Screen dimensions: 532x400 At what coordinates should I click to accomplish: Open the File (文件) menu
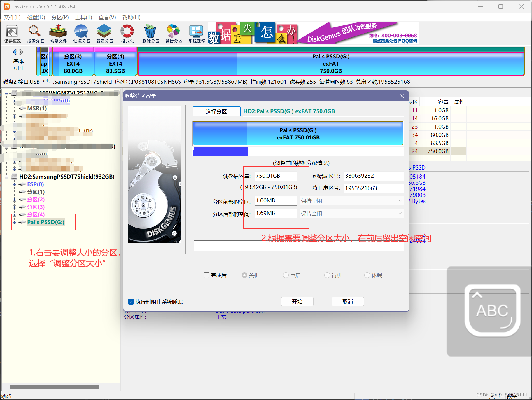point(12,17)
